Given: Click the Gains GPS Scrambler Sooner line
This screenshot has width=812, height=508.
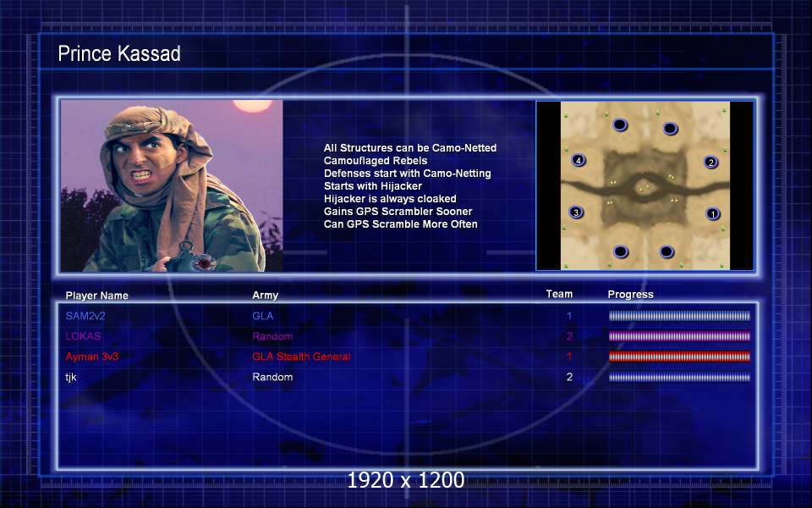Looking at the screenshot, I should tap(398, 212).
